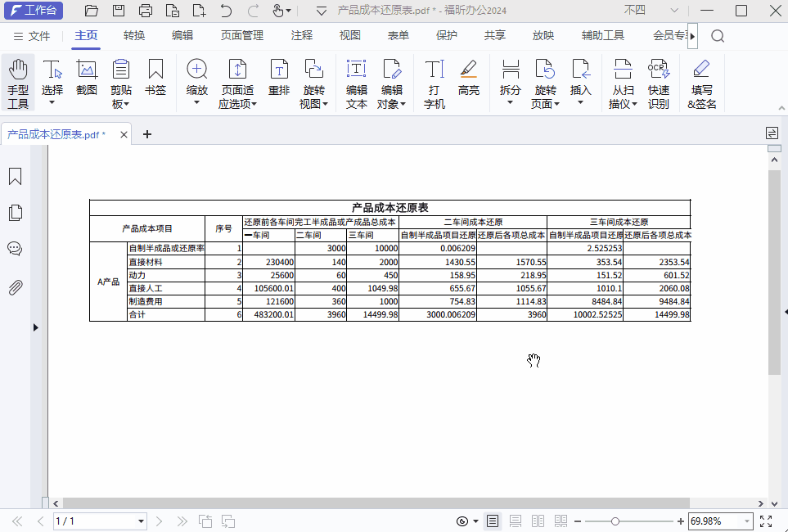788x532 pixels.
Task: Select the Hand tool in ribbon
Action: pos(18,83)
